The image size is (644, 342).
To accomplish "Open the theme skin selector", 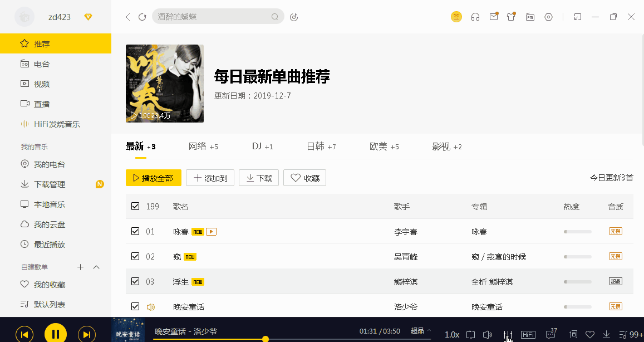I will point(510,17).
